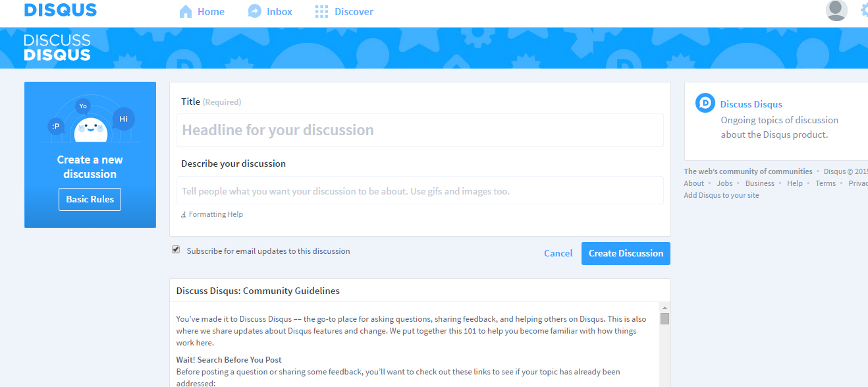Click the Community Guidelines heading
The image size is (868, 387).
click(258, 291)
